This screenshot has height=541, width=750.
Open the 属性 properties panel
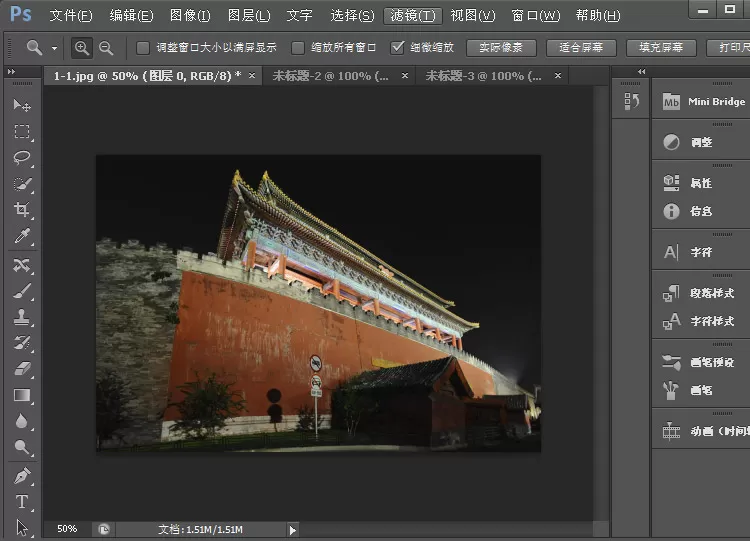click(687, 183)
